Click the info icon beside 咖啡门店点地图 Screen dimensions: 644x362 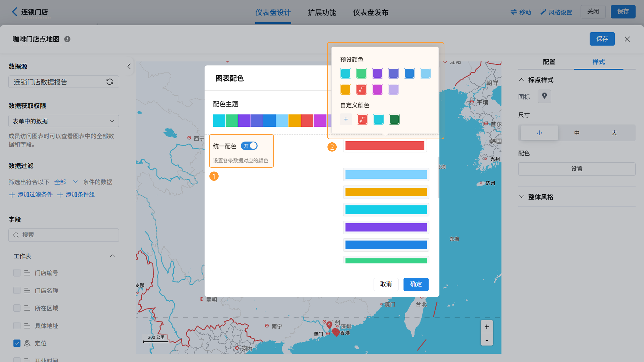[x=67, y=39]
